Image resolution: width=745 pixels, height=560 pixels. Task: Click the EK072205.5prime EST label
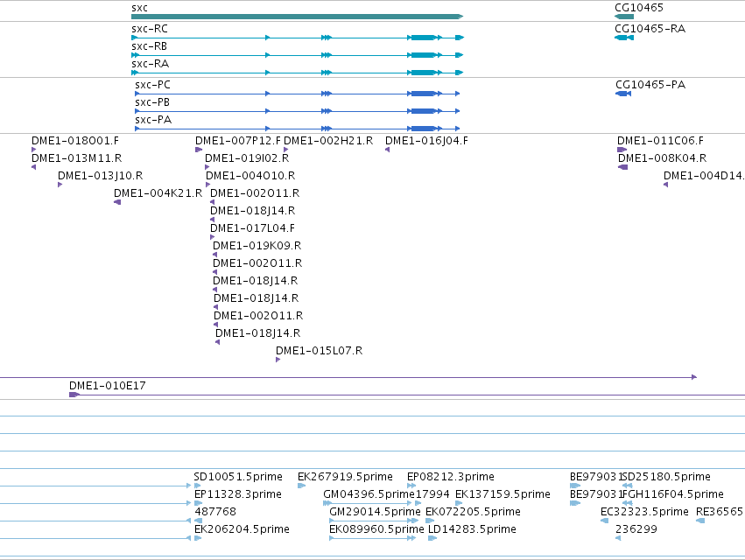coord(474,512)
